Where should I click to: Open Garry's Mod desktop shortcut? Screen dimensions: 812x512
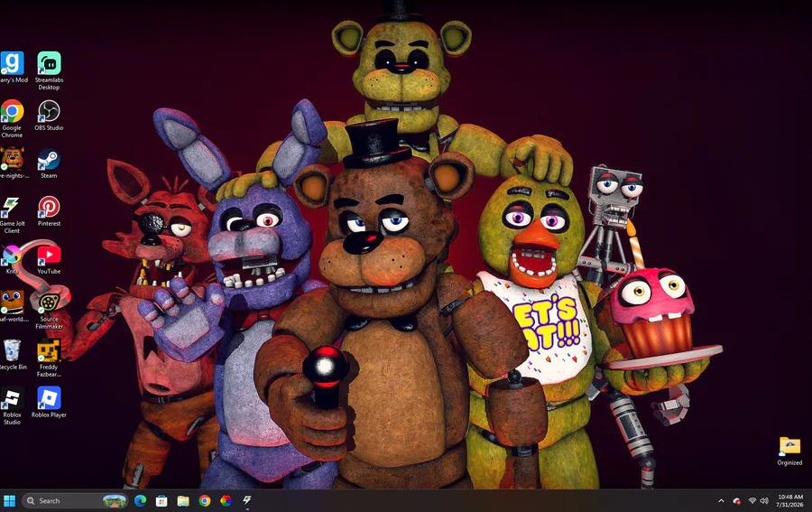[13, 68]
